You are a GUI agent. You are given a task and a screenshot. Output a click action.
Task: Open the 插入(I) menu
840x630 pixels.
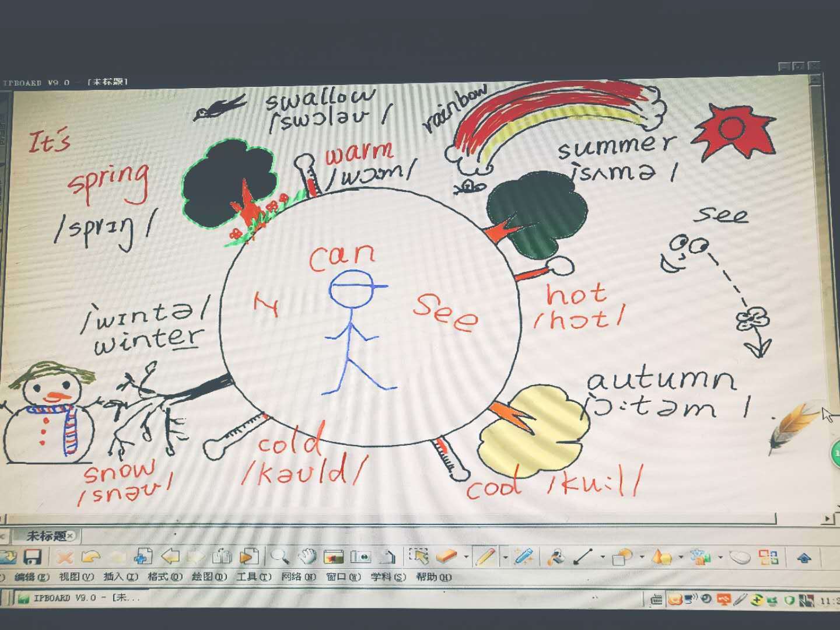[121, 577]
